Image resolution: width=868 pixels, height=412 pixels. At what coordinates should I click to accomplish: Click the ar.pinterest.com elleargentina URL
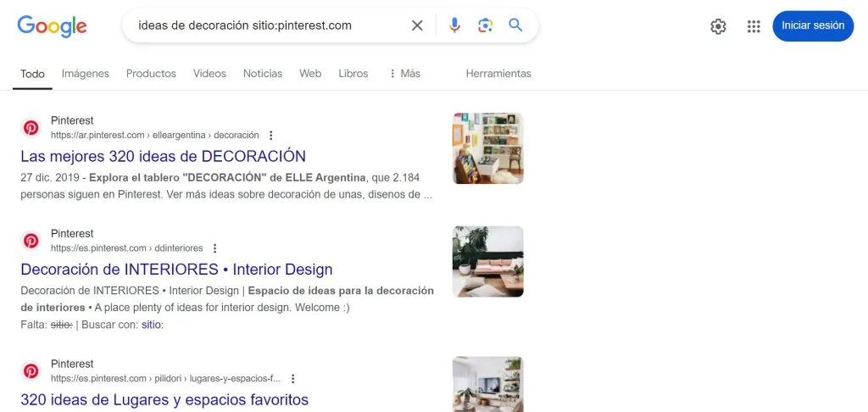coord(155,135)
